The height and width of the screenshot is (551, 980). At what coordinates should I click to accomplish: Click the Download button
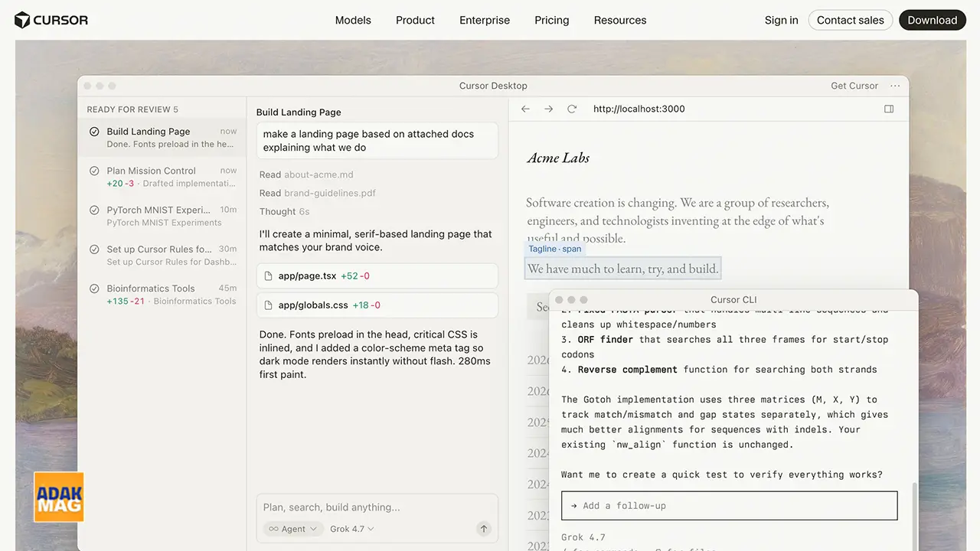point(933,20)
